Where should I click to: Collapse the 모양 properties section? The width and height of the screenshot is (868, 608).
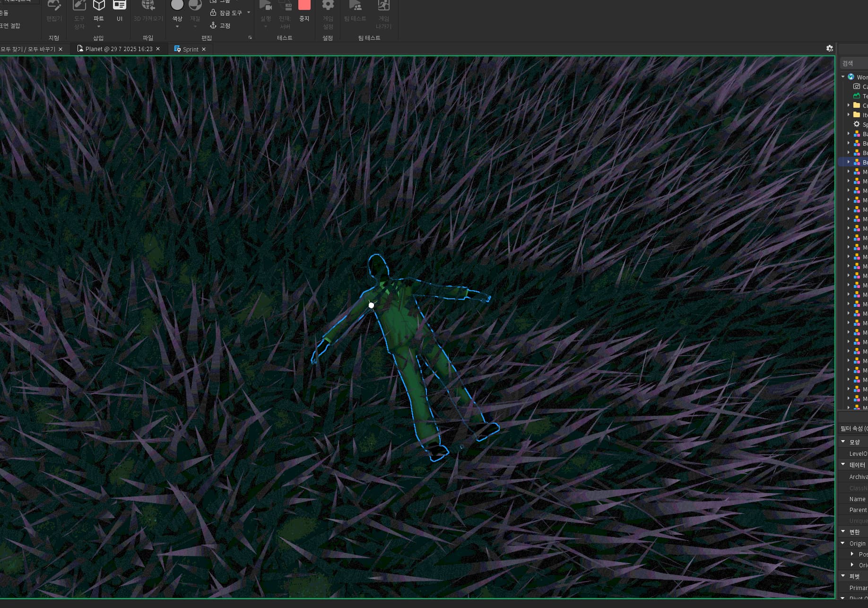coord(843,442)
